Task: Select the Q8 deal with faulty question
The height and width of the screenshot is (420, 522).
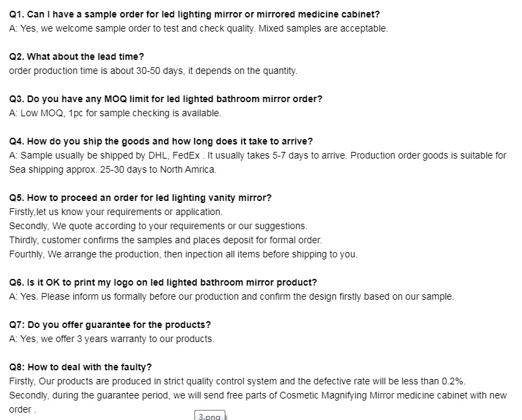Action: (x=81, y=367)
